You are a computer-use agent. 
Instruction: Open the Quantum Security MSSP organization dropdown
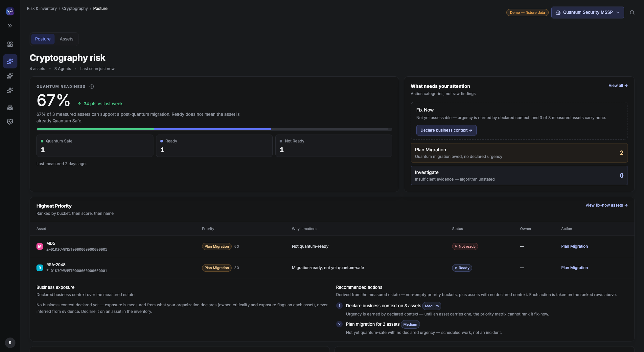(x=587, y=13)
